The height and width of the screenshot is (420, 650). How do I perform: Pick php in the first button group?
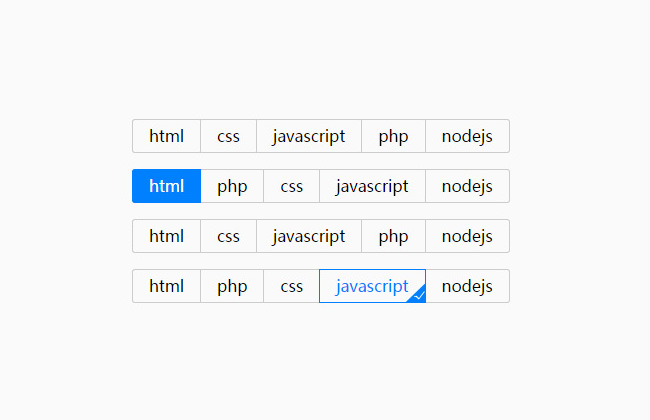[x=393, y=136]
